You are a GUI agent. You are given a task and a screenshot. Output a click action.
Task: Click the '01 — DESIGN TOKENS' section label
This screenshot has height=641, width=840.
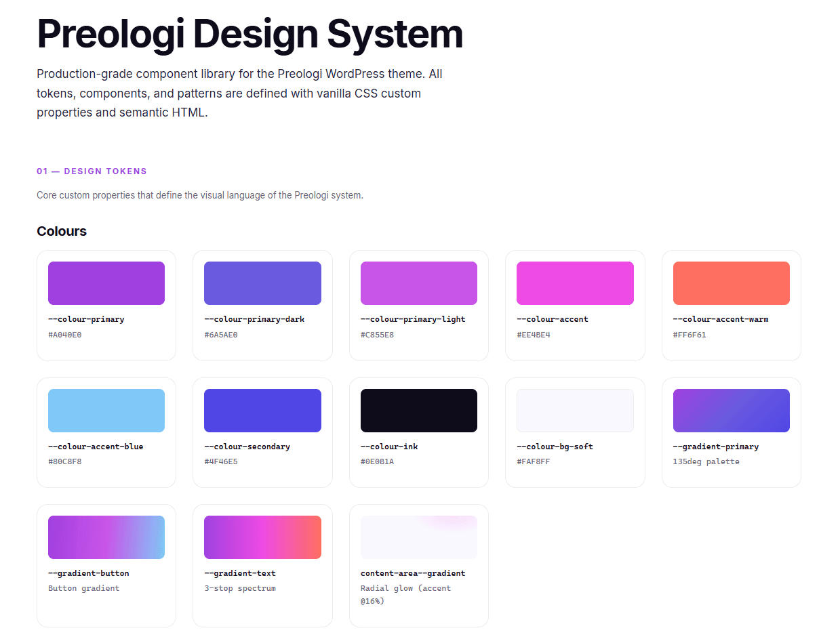pos(92,171)
